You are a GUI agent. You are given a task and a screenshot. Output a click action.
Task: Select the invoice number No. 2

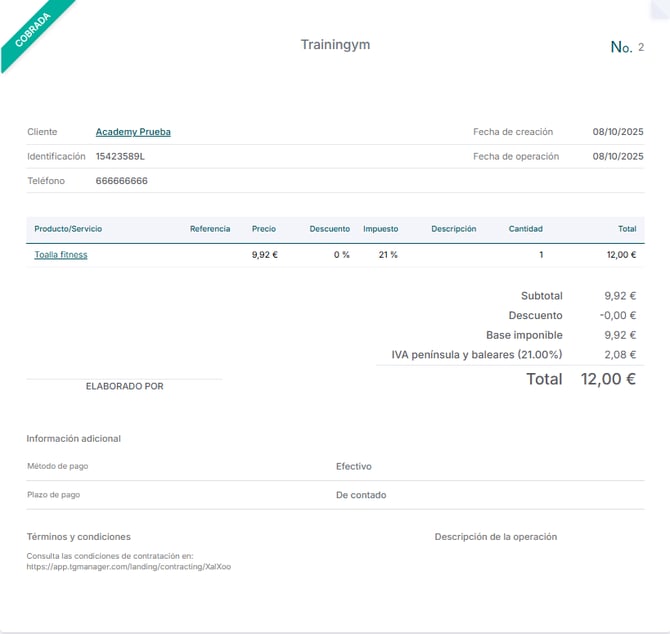627,47
